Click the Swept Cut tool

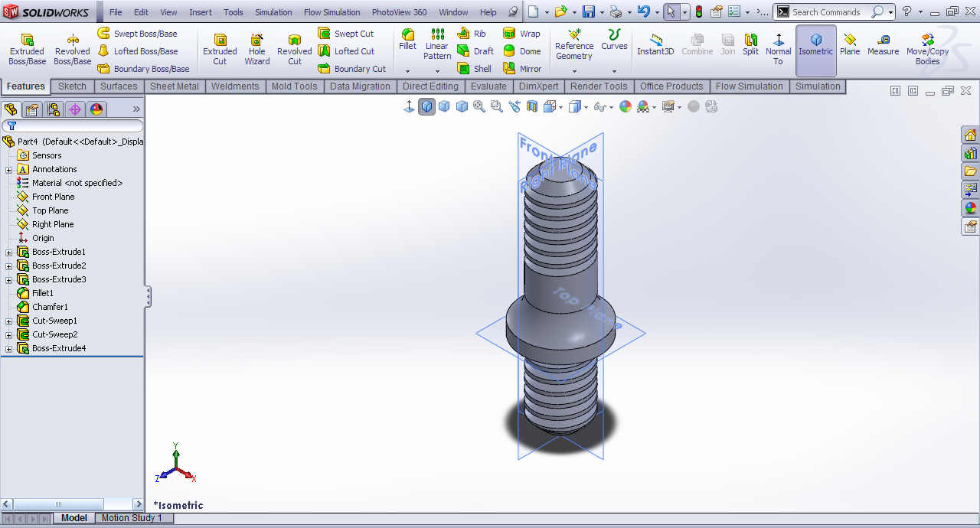coord(346,34)
